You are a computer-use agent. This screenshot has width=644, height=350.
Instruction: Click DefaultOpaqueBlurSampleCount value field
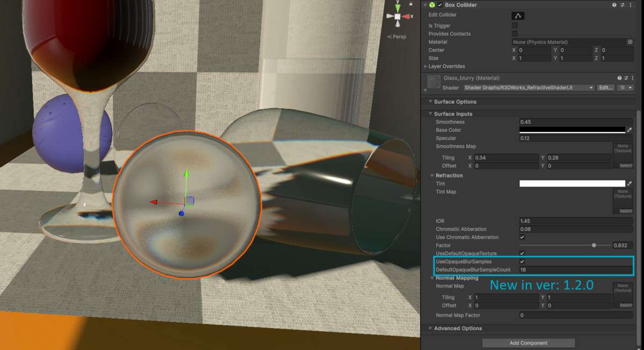pos(576,270)
